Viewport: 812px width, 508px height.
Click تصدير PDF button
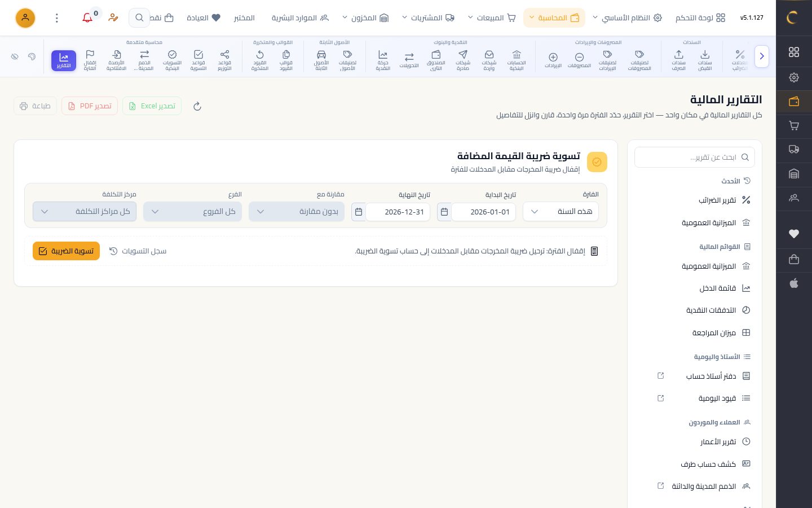coord(90,106)
